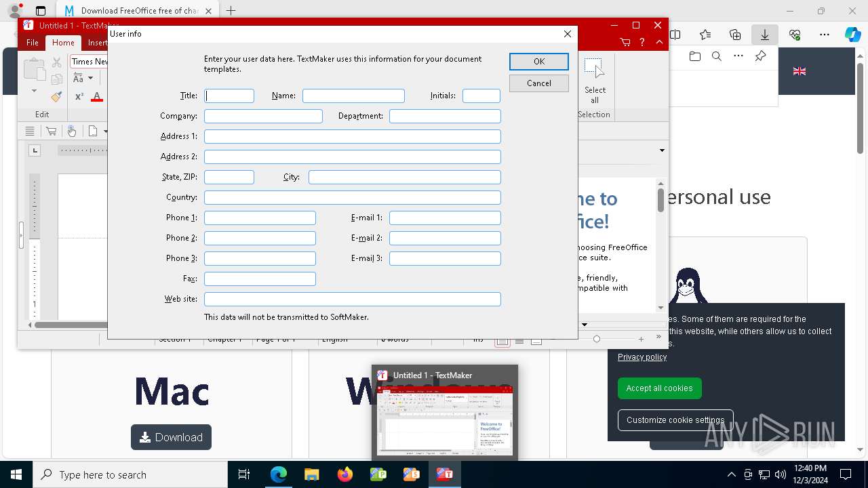Click the Initials input field

481,96
